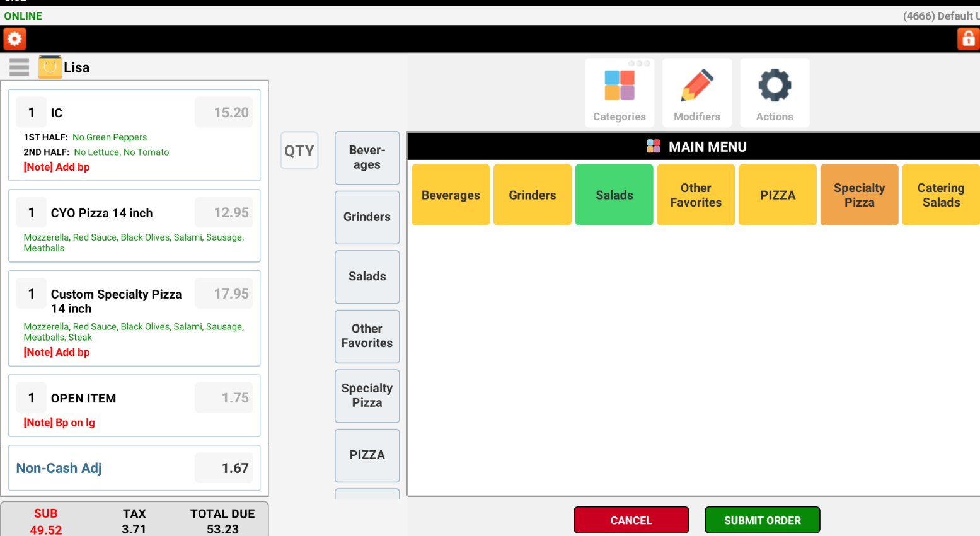The height and width of the screenshot is (536, 980).
Task: Open the yellow PIZZA menu tile
Action: click(x=778, y=195)
